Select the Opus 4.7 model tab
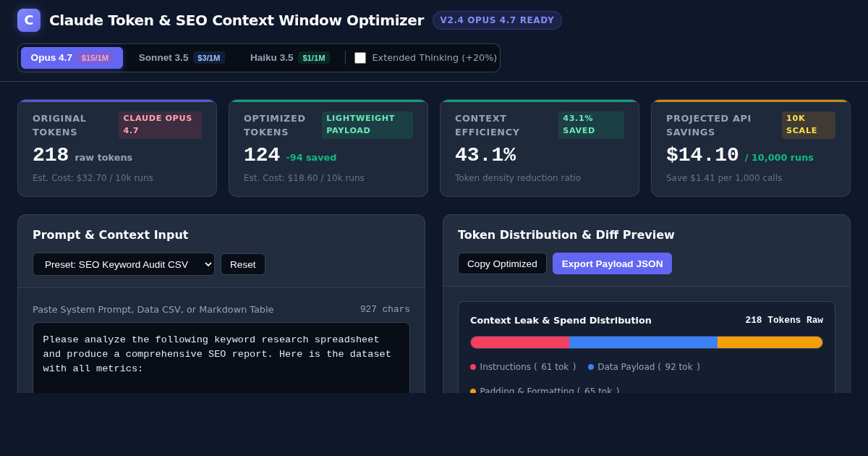Screen dimensions: 868x456 [x=72, y=58]
